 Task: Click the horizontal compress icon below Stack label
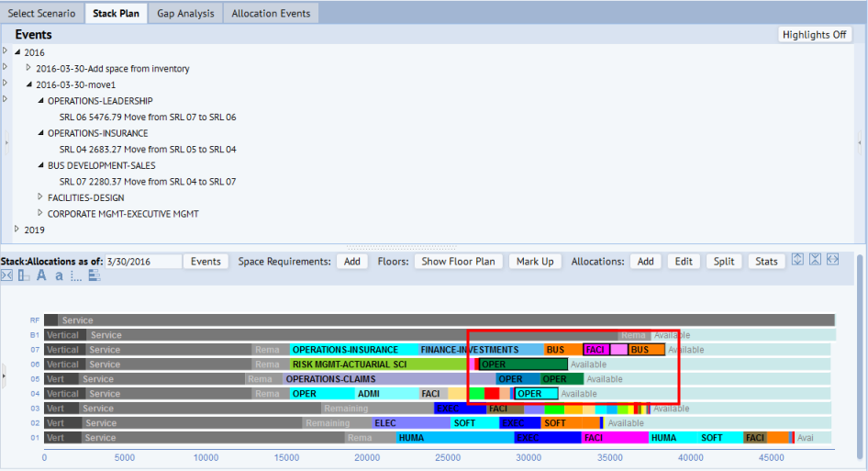(6, 275)
